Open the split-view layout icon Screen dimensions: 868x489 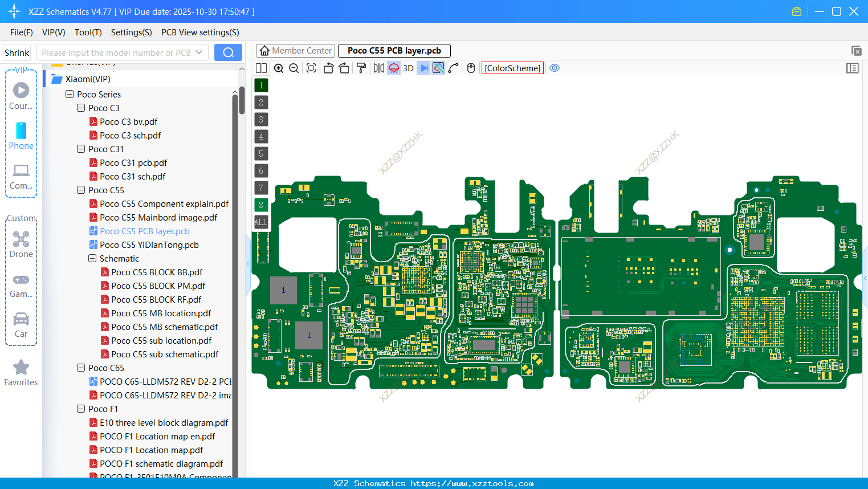(260, 68)
